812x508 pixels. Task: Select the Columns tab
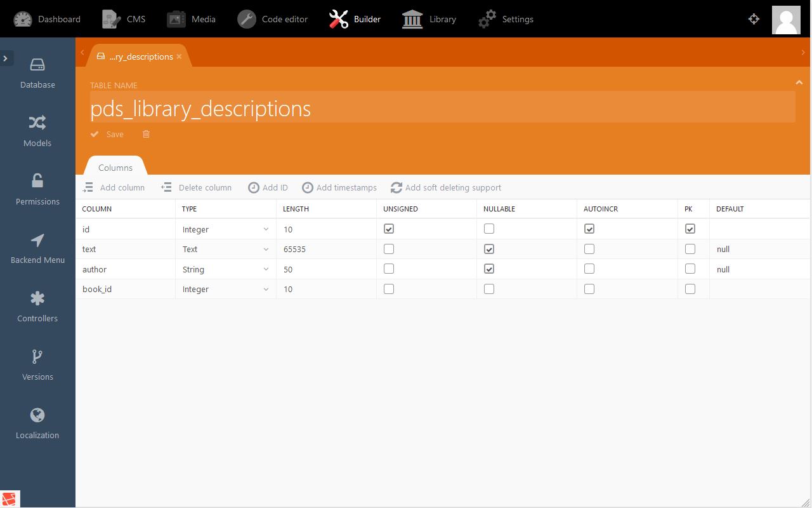pyautogui.click(x=115, y=168)
